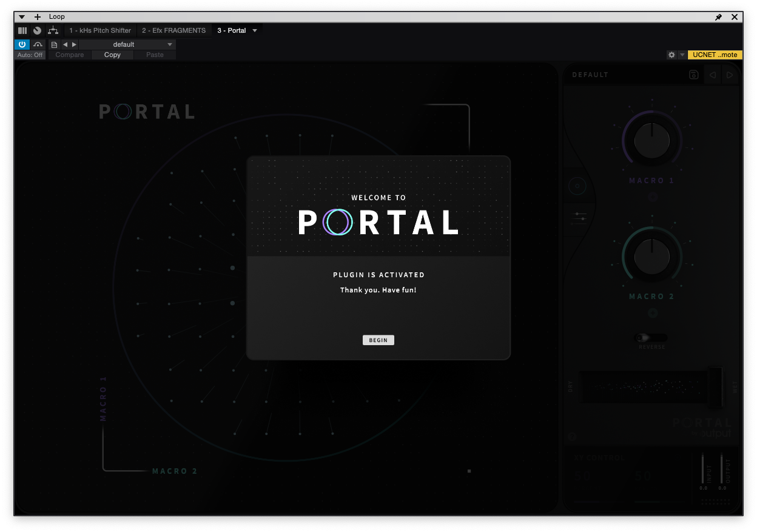Click the Paste button
This screenshot has height=532, width=757.
[155, 55]
